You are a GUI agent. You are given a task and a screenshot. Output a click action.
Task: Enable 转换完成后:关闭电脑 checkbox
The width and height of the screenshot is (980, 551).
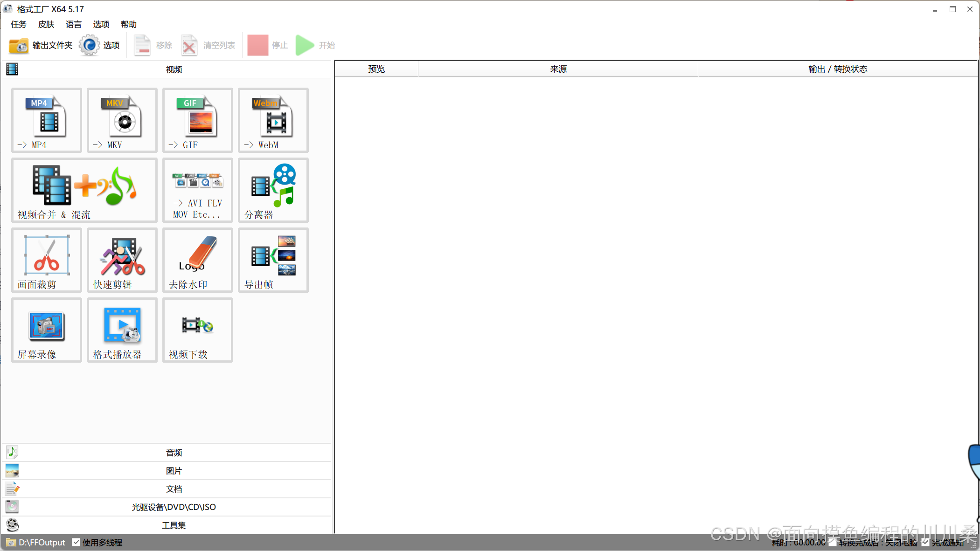pyautogui.click(x=833, y=542)
